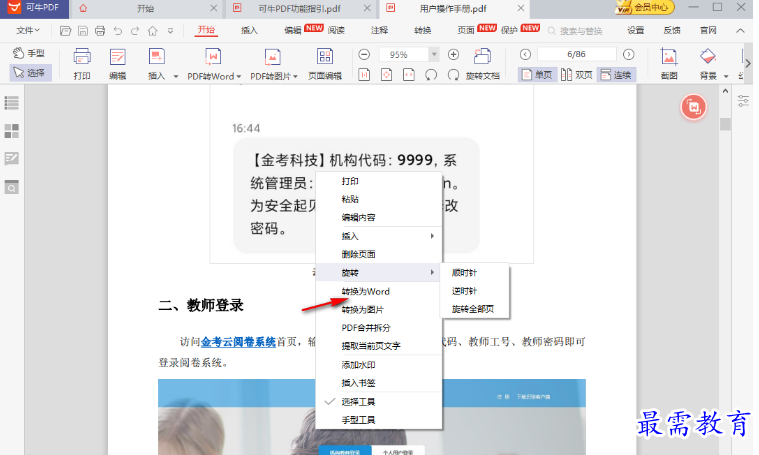Viewport: 759px width, 455px height.
Task: Expand the 背景 dropdown arrow
Action: (x=726, y=76)
